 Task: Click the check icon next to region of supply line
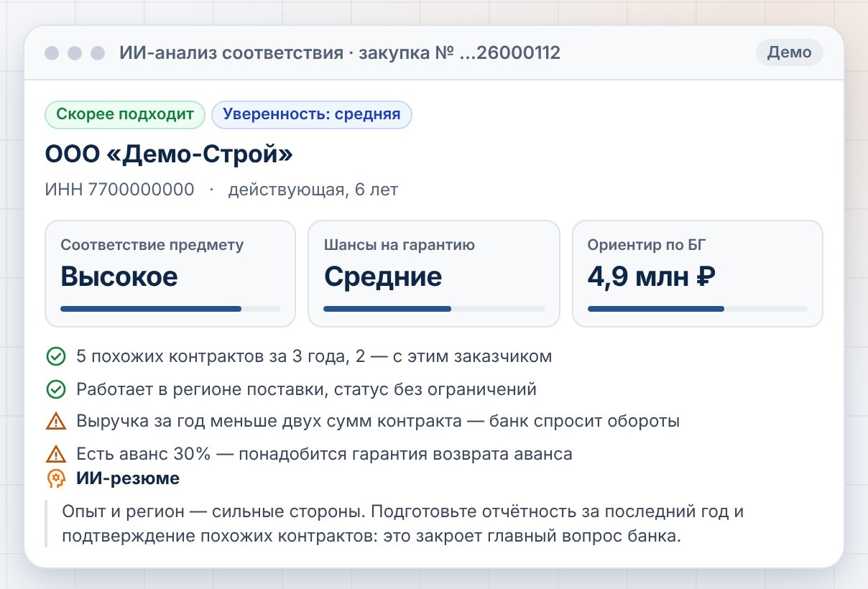click(x=55, y=389)
